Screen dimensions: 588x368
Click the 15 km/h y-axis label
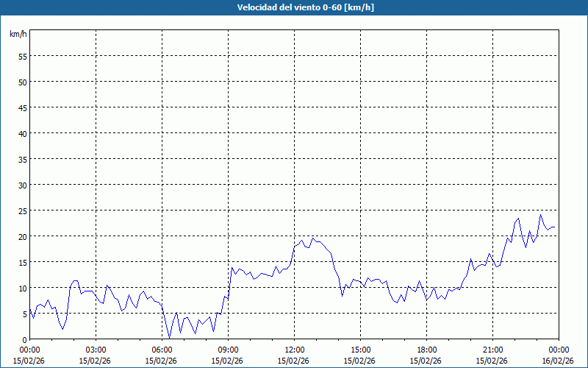coord(22,262)
